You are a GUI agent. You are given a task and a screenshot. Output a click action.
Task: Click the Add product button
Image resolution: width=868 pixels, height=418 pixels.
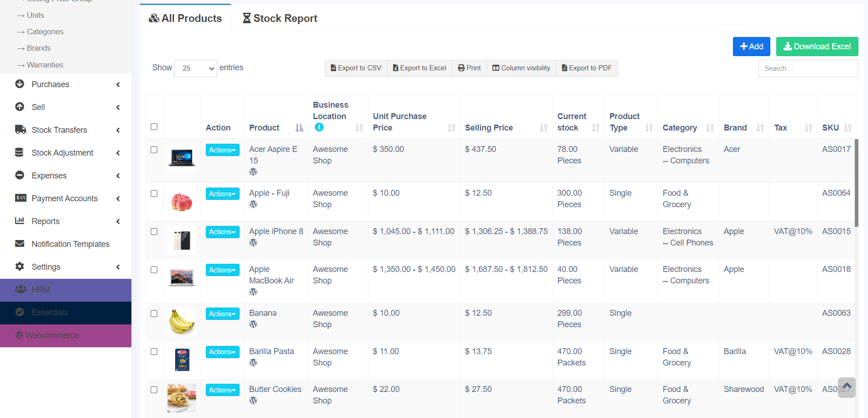[x=752, y=47]
